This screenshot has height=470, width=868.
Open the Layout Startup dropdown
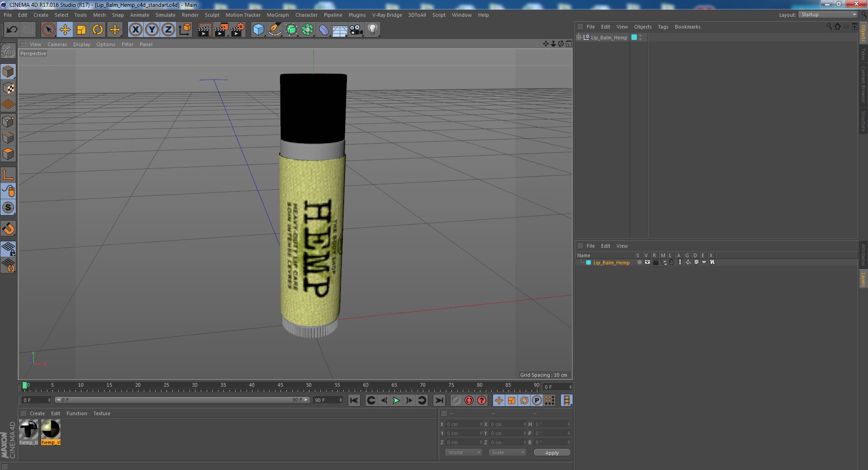coord(828,15)
